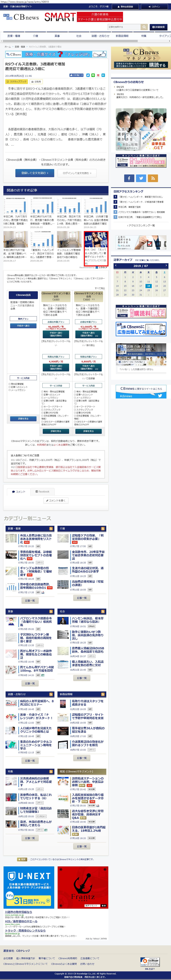This screenshot has height=980, width=171.
Task: Share article via the green LINE icon
Action: pyautogui.click(x=93, y=75)
